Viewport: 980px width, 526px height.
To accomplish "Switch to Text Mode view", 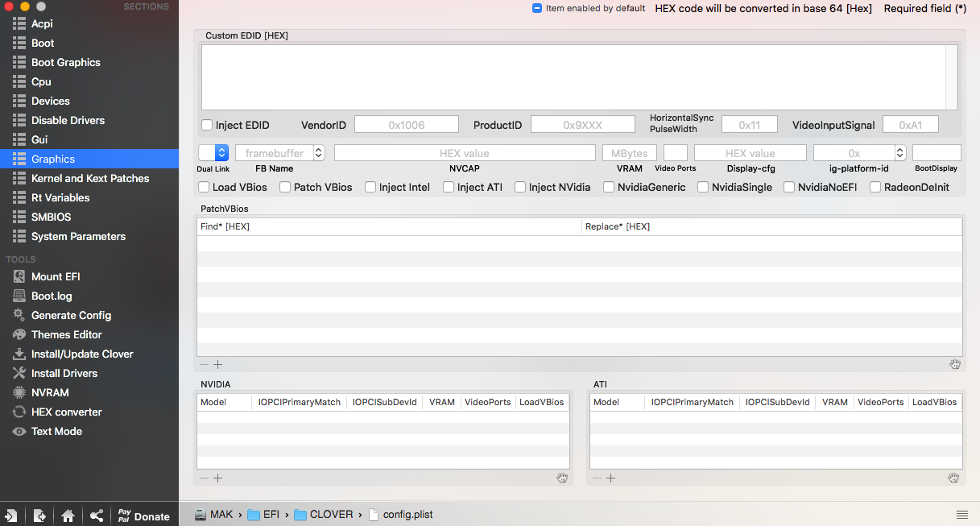I will coord(56,431).
